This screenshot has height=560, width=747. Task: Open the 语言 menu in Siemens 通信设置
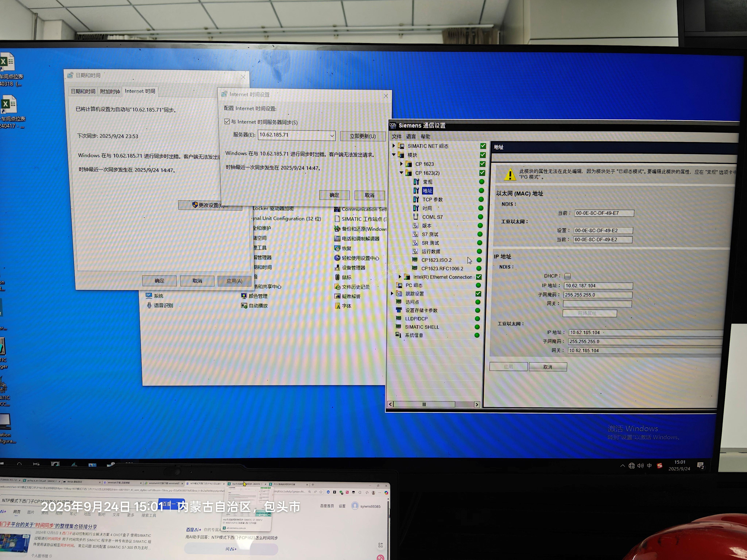(411, 136)
